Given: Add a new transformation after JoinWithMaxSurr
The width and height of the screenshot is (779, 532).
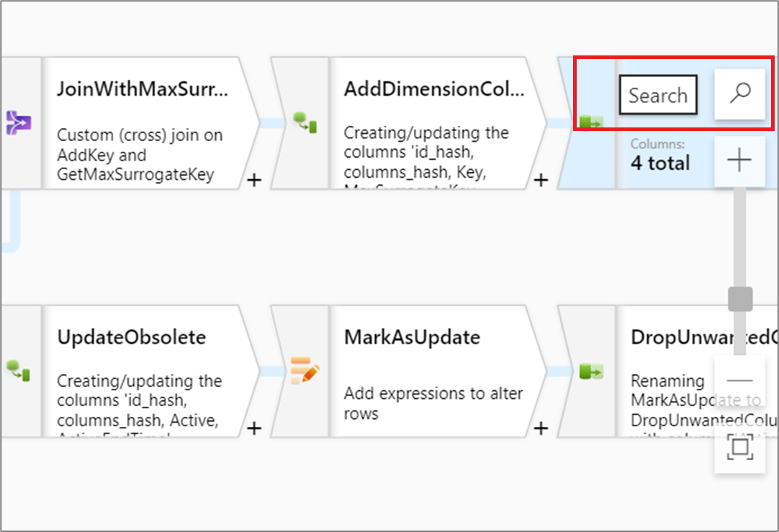Looking at the screenshot, I should [253, 181].
